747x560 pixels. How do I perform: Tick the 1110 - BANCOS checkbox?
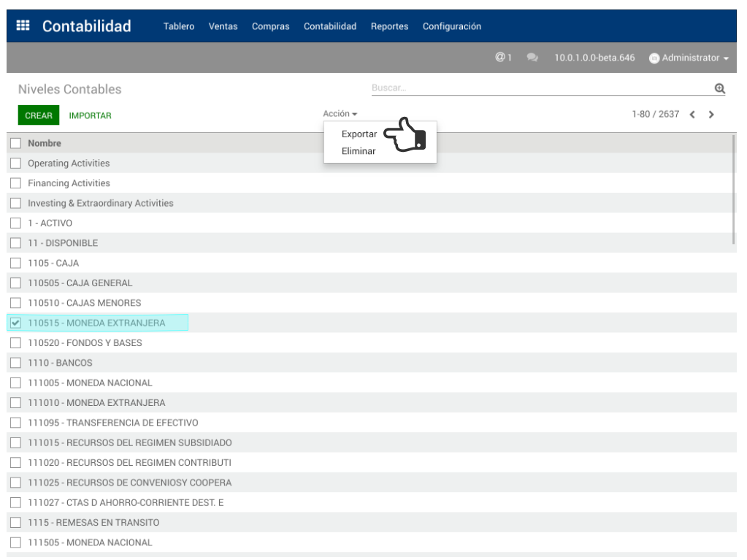pos(15,363)
